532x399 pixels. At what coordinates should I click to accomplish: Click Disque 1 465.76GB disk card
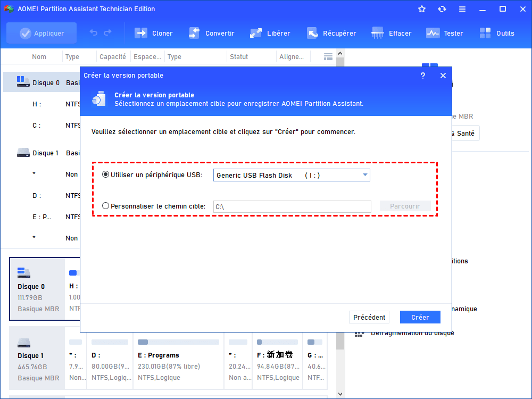(37, 358)
